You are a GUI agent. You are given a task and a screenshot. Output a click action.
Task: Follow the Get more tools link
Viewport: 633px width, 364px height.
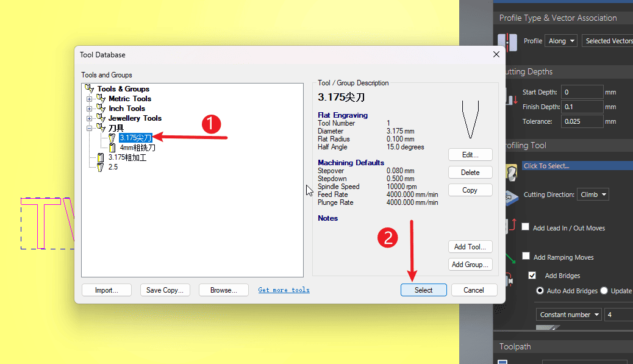(x=284, y=290)
